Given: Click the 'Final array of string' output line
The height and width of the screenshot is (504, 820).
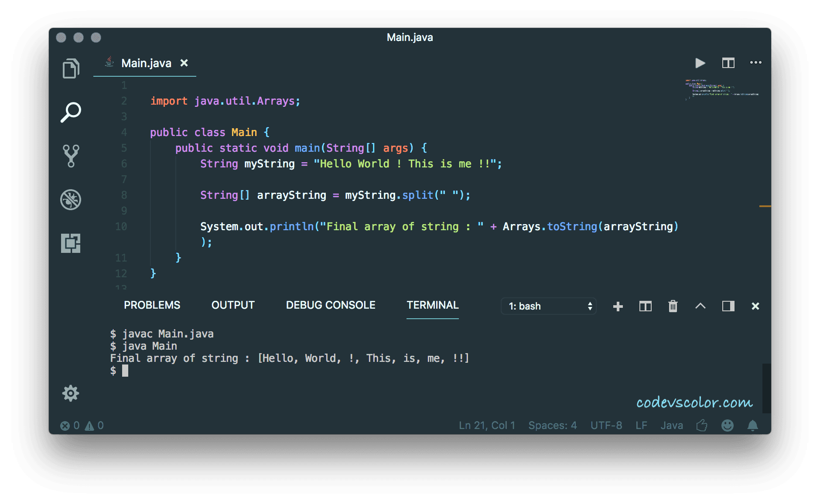Looking at the screenshot, I should click(x=290, y=358).
